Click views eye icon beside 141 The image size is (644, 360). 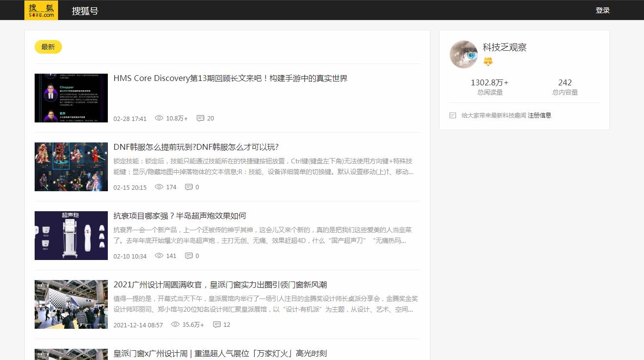(x=159, y=256)
